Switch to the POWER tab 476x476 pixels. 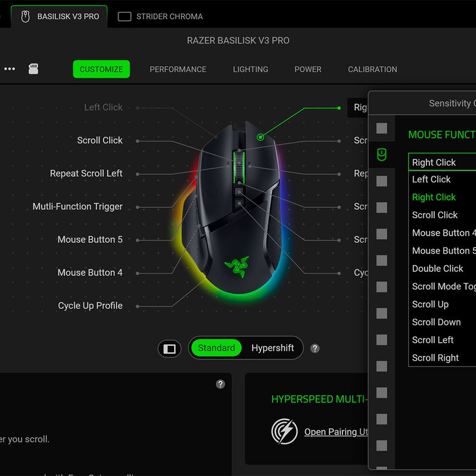coord(308,70)
